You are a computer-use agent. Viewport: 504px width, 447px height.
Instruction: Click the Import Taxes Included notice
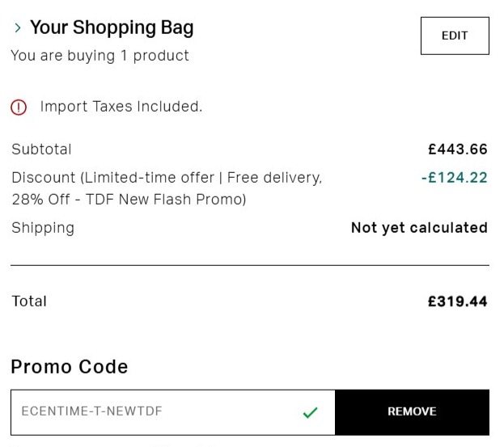click(x=121, y=107)
